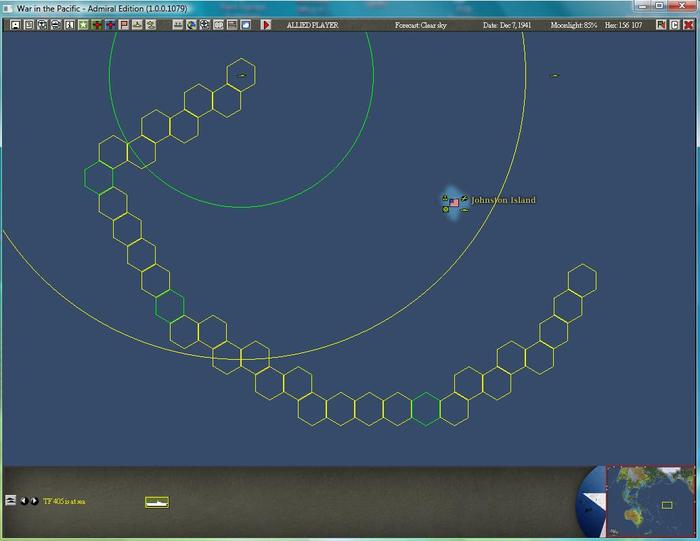The width and height of the screenshot is (700, 541).
Task: Click the R icon in top-right toolbar
Action: tap(661, 25)
